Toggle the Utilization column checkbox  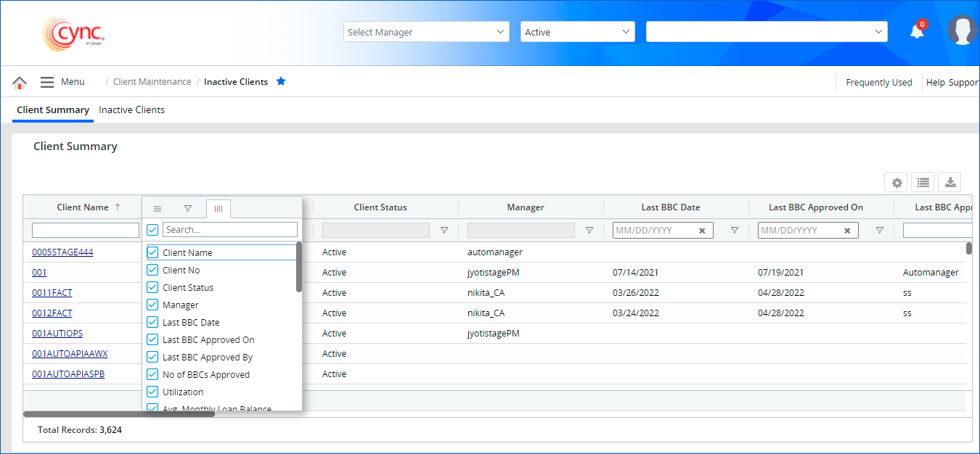click(152, 392)
